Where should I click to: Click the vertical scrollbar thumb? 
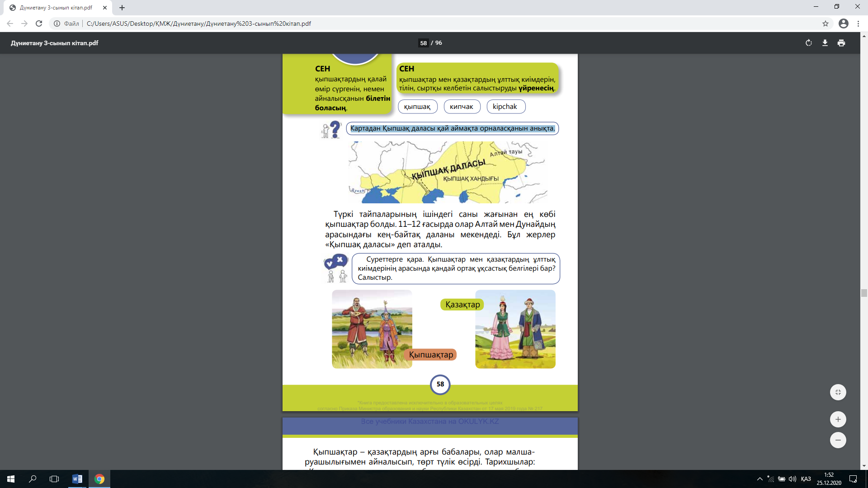tap(864, 293)
